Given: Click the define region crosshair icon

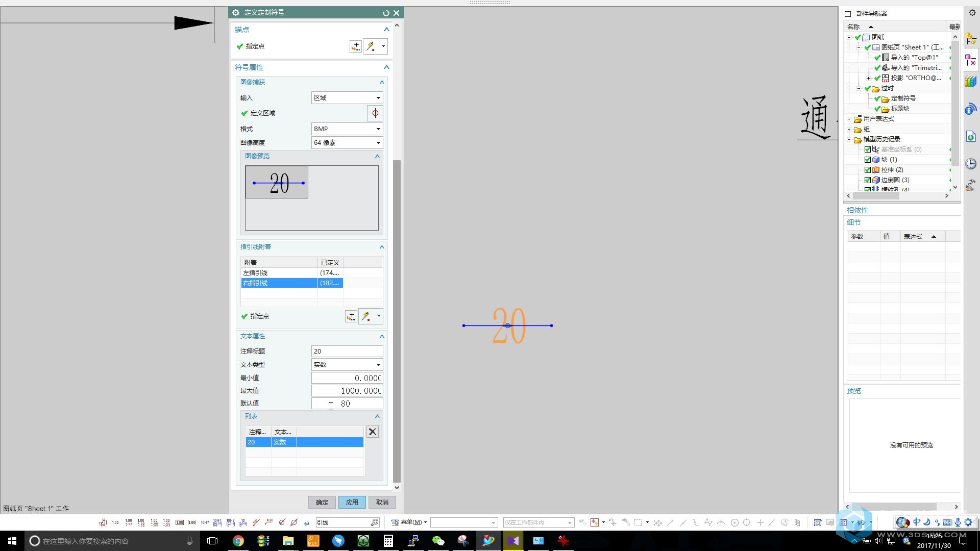Looking at the screenshot, I should click(x=375, y=113).
